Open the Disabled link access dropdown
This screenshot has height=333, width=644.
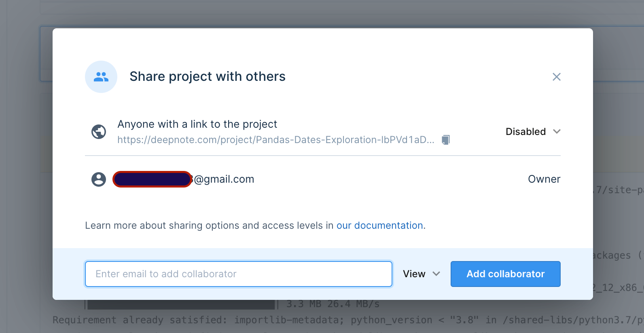coord(526,132)
